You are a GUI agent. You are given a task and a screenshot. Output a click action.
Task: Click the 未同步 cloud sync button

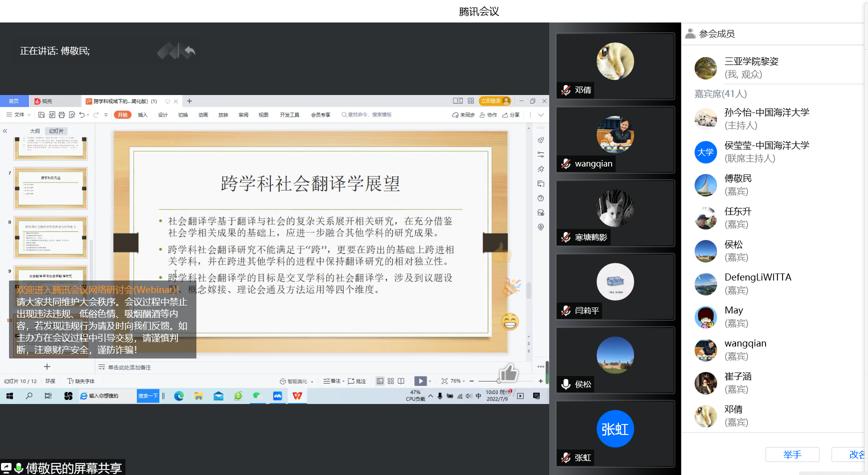coord(463,115)
